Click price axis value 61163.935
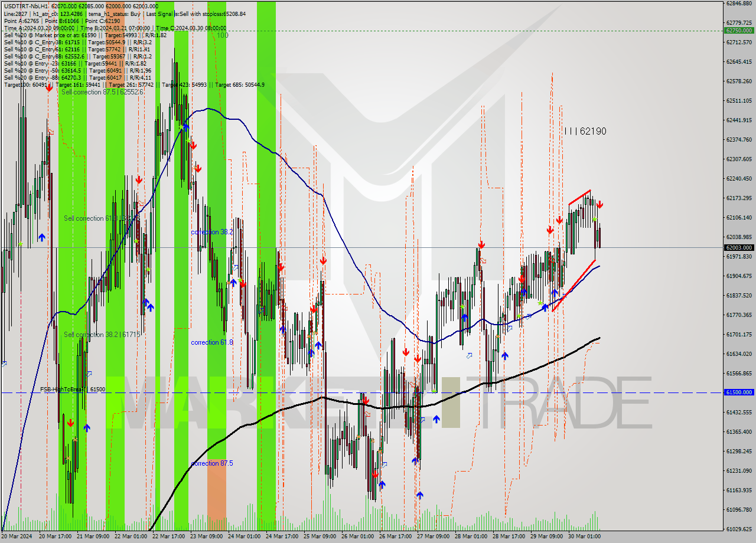756x543 pixels. (739, 490)
